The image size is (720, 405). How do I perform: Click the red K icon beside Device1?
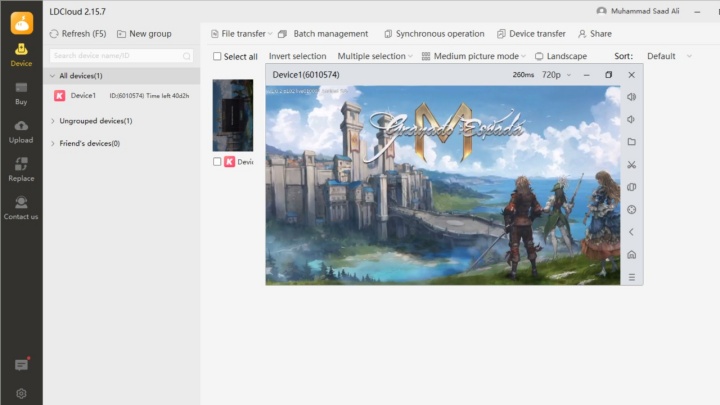click(x=60, y=96)
